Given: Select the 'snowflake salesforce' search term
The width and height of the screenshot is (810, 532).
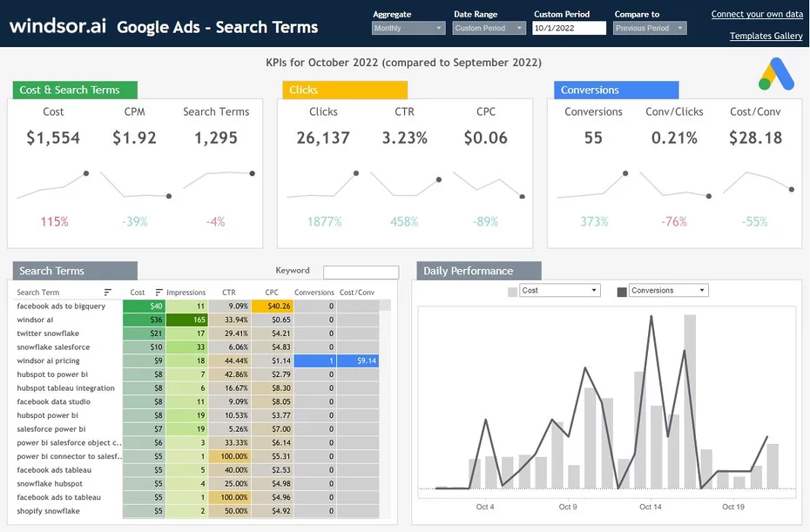Looking at the screenshot, I should (x=52, y=347).
